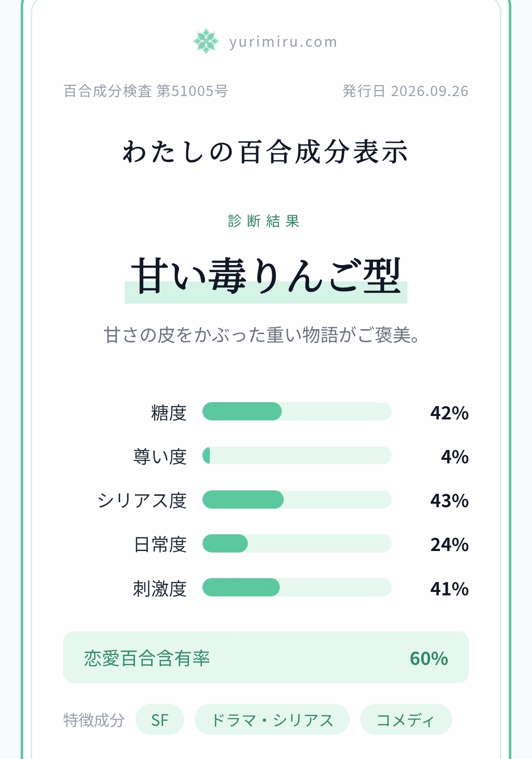Click the わたしの百合成分表示 title
The width and height of the screenshot is (532, 759).
266,152
